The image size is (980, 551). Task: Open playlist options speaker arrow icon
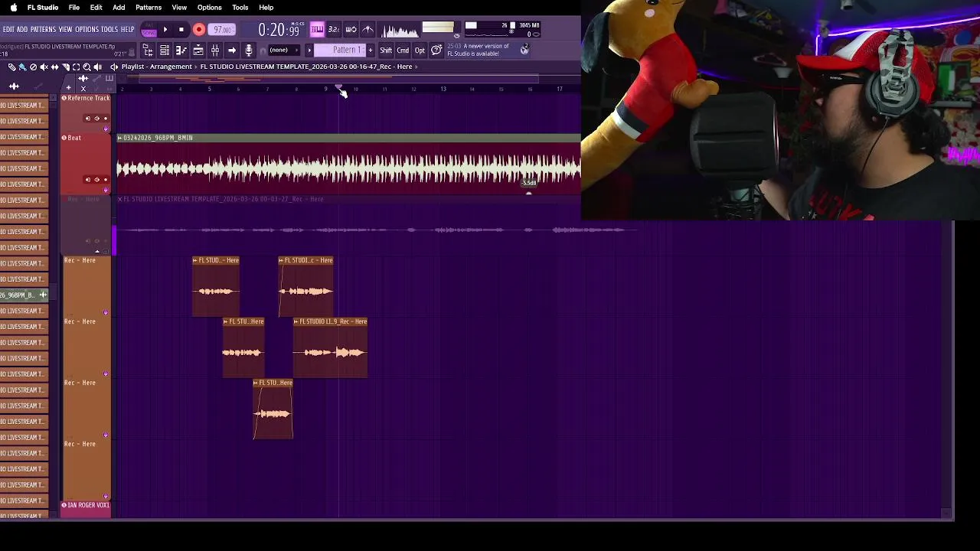pyautogui.click(x=113, y=67)
